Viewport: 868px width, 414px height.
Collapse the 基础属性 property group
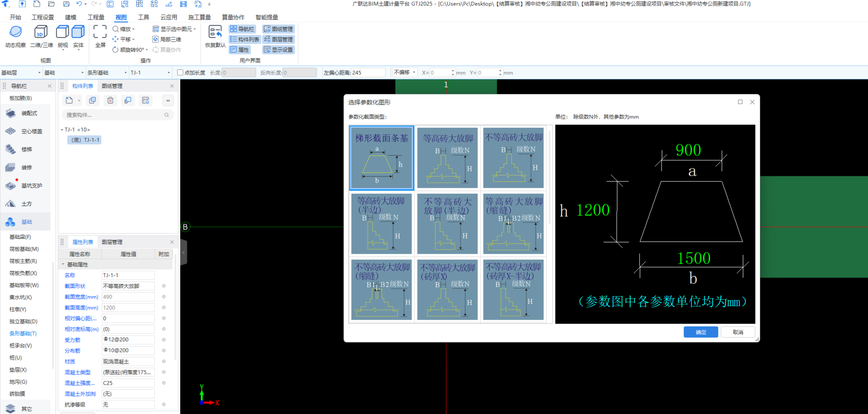click(63, 264)
